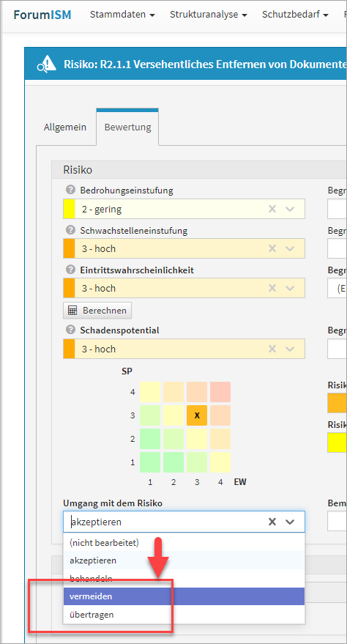Expand the Schadenspotential dropdown
The width and height of the screenshot is (347, 644).
[x=290, y=349]
